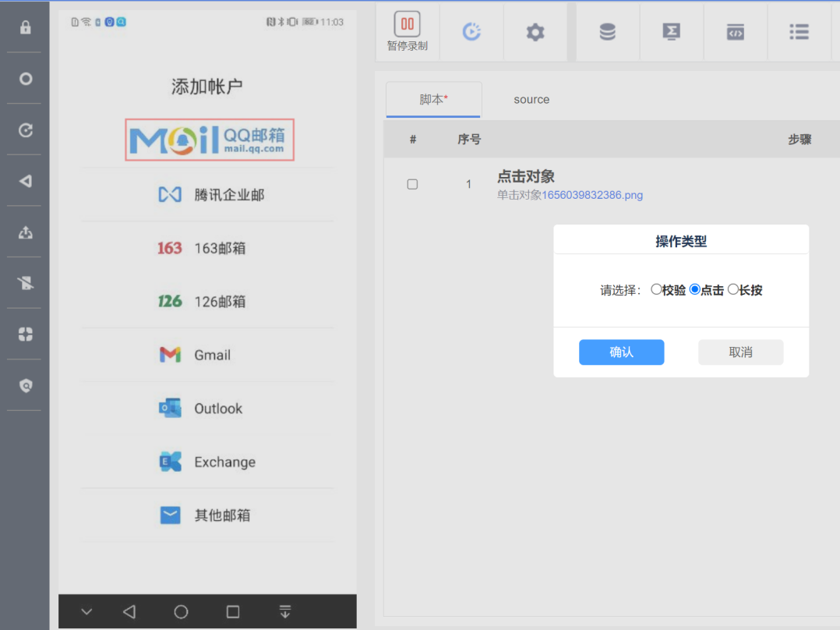This screenshot has height=630, width=840.
Task: Pull down notification menu icon on phone bar
Action: pyautogui.click(x=285, y=612)
